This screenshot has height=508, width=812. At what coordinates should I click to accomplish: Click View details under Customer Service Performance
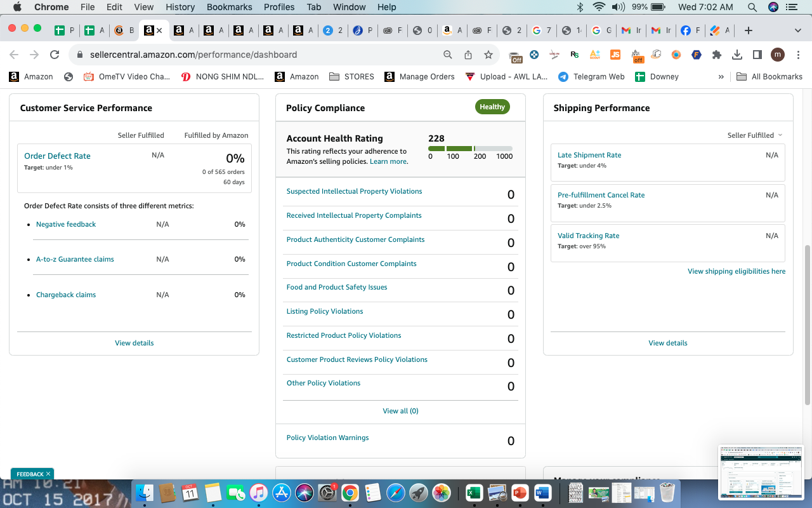134,343
